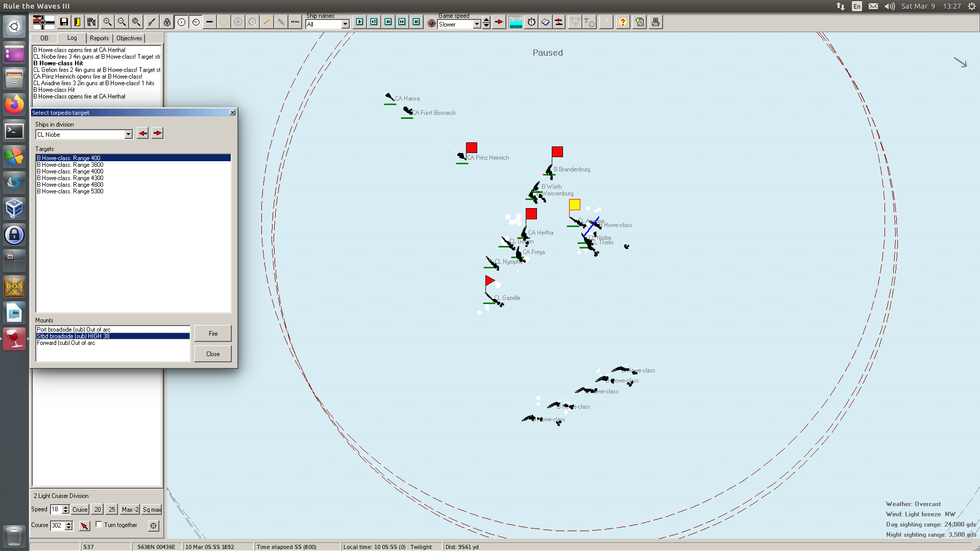
Task: Click the aircraft with circle icon
Action: click(x=589, y=22)
